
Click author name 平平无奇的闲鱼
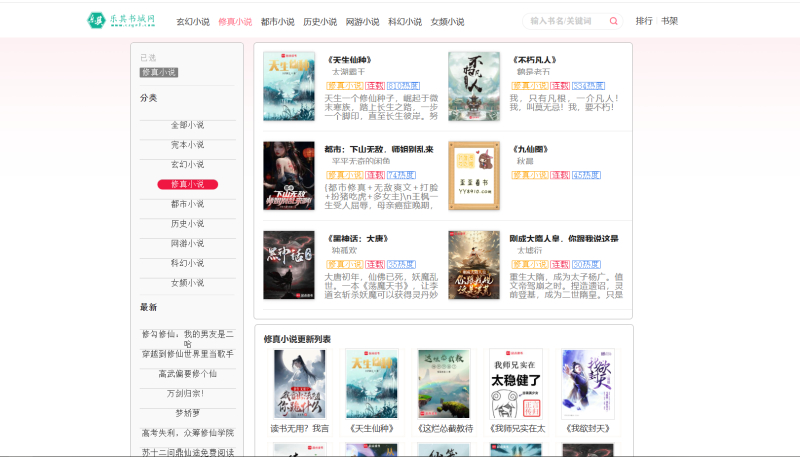(x=361, y=161)
